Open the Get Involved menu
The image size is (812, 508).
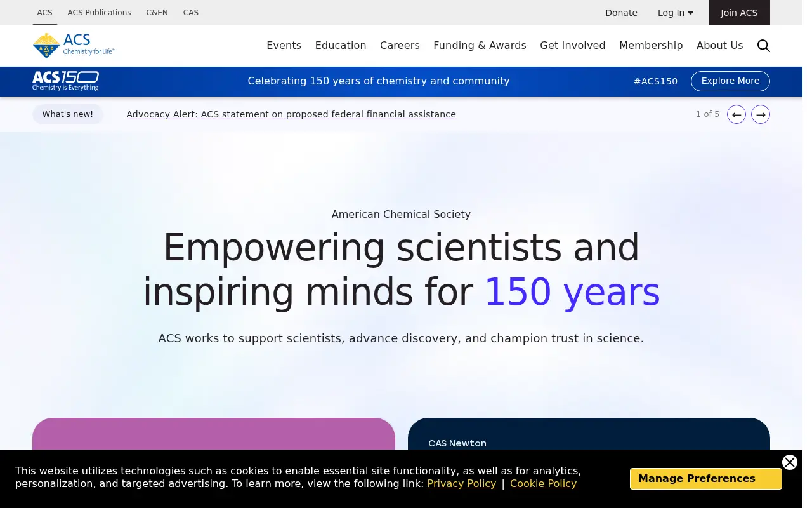point(572,46)
